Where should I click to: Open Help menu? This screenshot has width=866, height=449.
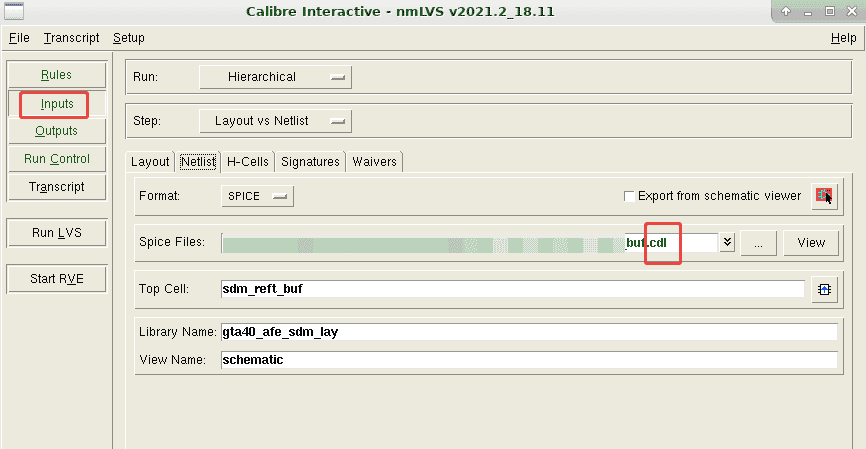(843, 38)
